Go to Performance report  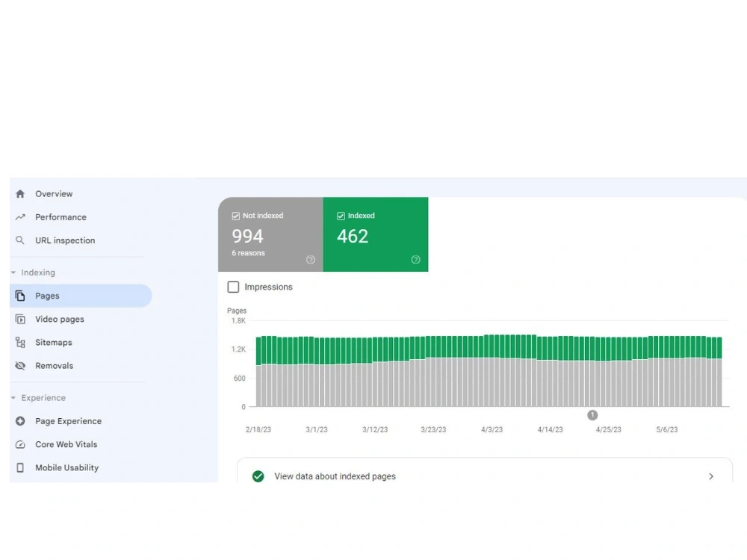(61, 217)
